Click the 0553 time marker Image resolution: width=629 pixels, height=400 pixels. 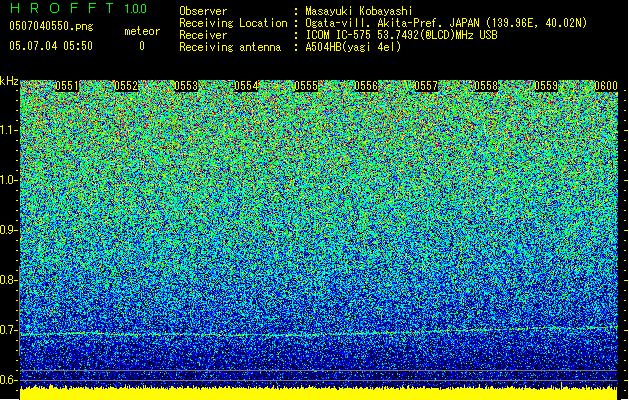tap(186, 86)
